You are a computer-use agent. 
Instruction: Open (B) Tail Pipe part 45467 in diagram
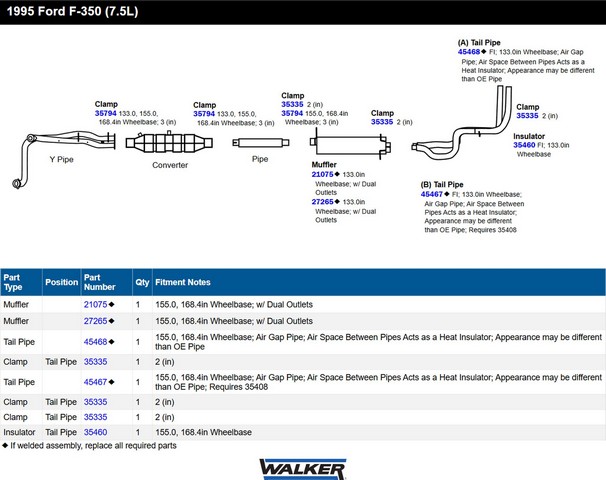(x=432, y=194)
